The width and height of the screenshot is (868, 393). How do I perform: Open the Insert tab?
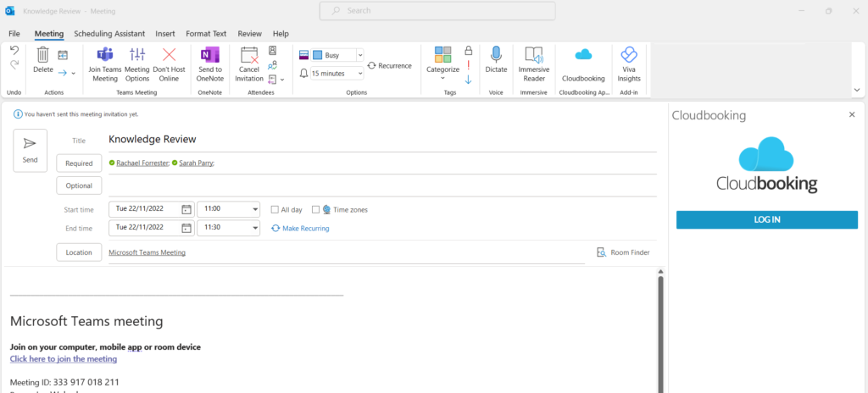click(x=165, y=34)
